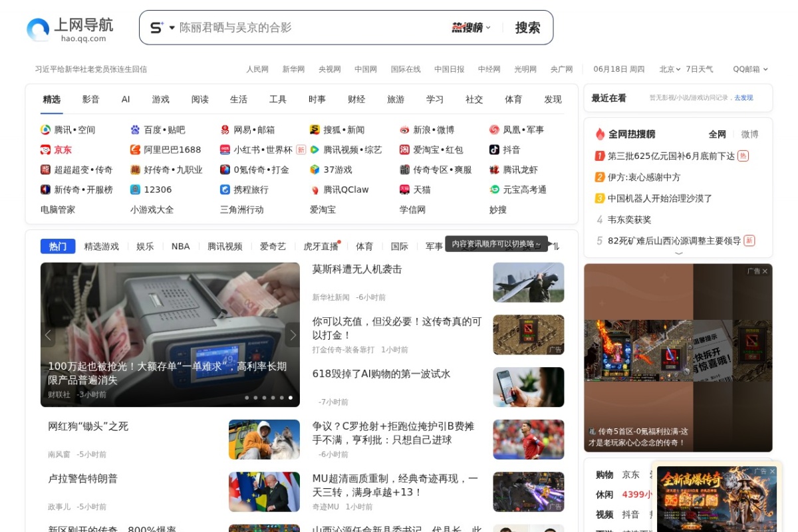798x532 pixels.
Task: Switch hot list to 全网
Action: (x=717, y=134)
